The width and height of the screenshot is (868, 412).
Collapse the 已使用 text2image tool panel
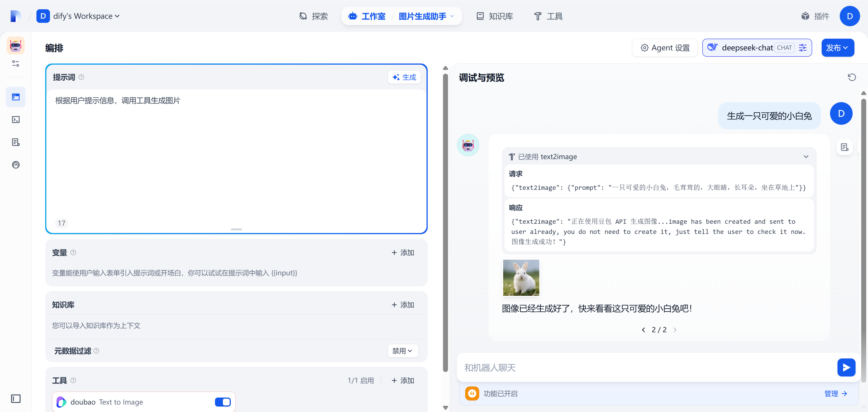click(x=806, y=157)
